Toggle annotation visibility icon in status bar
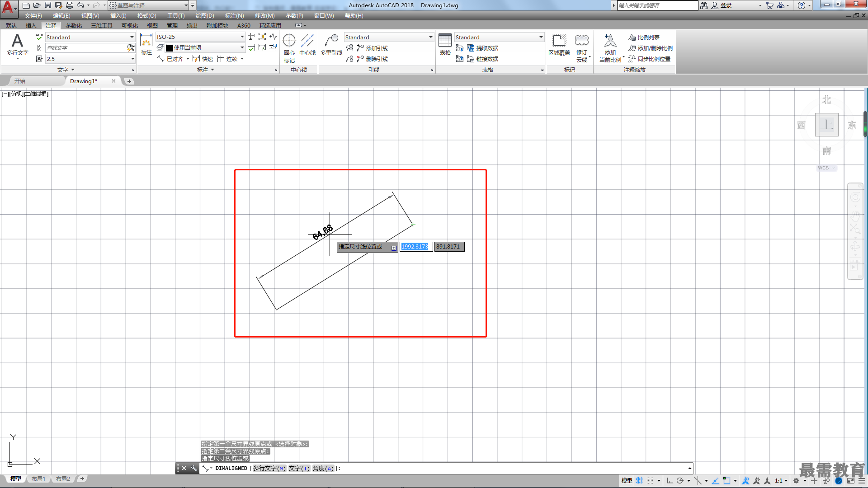Image resolution: width=868 pixels, height=488 pixels. coord(746,481)
